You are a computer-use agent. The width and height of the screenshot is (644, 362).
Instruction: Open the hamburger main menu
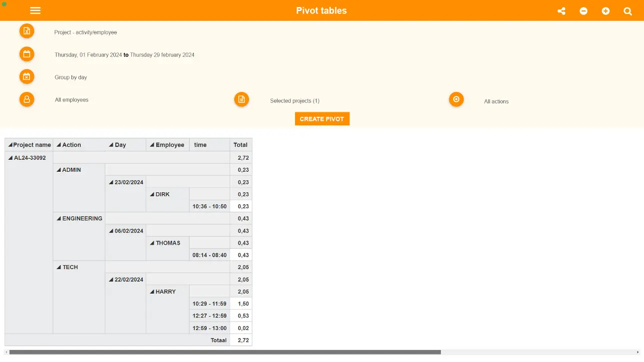pos(35,10)
